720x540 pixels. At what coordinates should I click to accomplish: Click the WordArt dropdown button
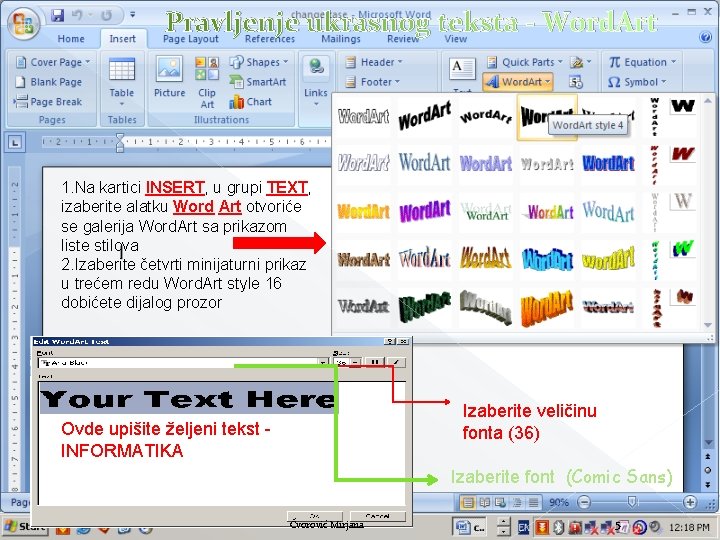click(x=518, y=82)
